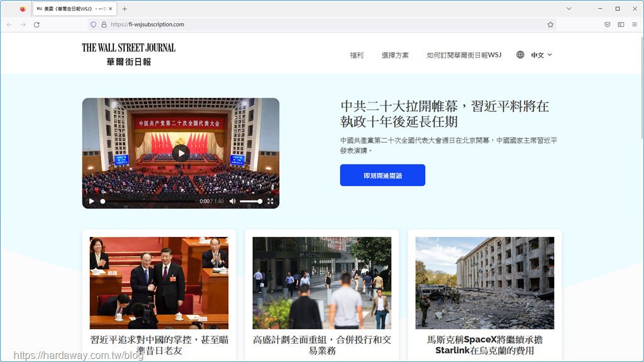The height and width of the screenshot is (362, 644).
Task: Bookmark this page with the star icon
Action: [550, 25]
